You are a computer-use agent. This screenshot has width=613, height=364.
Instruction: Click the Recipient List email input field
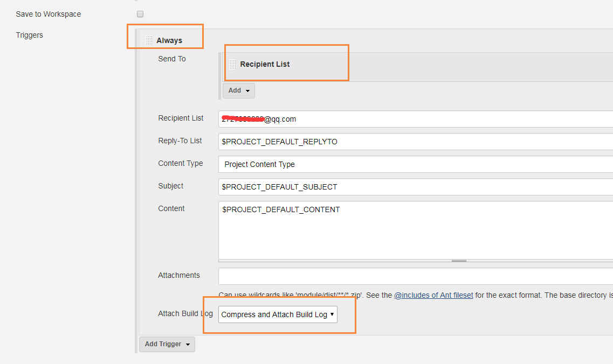pyautogui.click(x=415, y=119)
